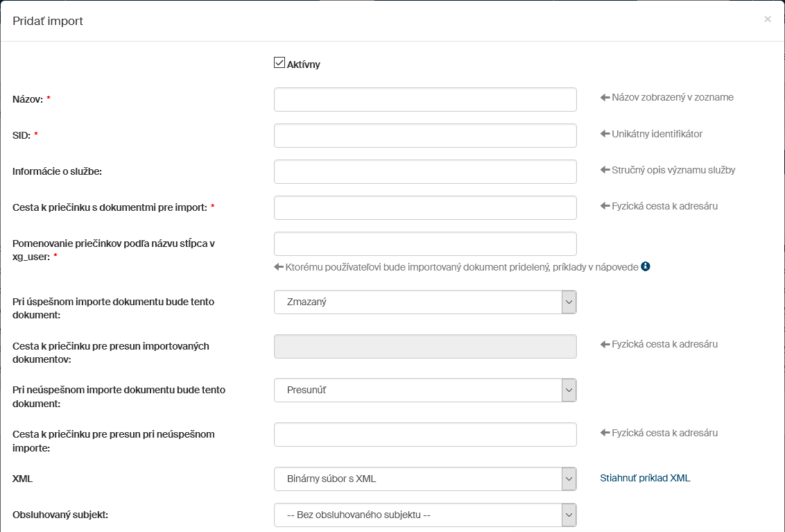This screenshot has width=785, height=532.
Task: Focus the Názov text field
Action: tap(425, 100)
